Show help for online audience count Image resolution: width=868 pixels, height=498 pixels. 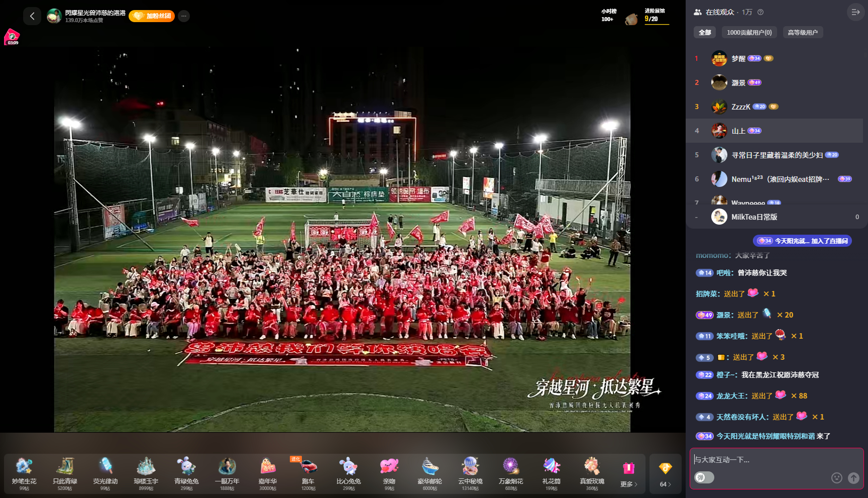(760, 12)
